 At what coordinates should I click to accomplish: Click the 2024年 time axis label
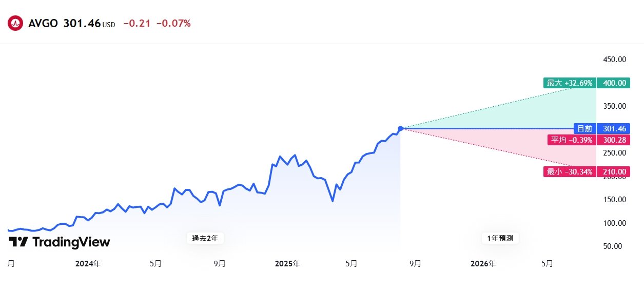[x=88, y=264]
